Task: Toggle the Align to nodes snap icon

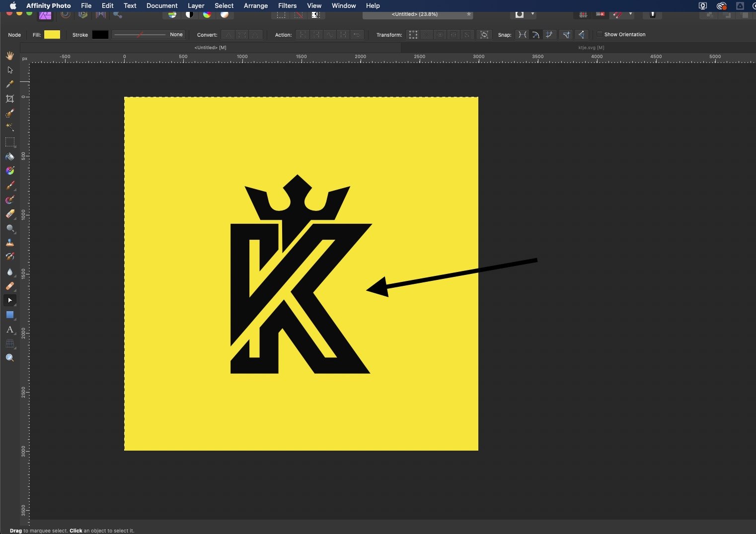Action: pos(522,35)
